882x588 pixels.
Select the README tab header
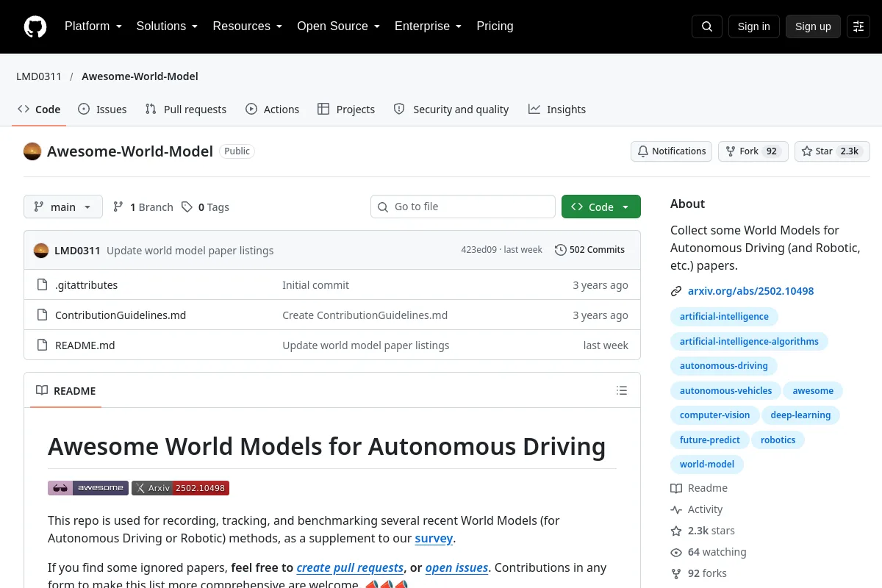[x=66, y=390]
